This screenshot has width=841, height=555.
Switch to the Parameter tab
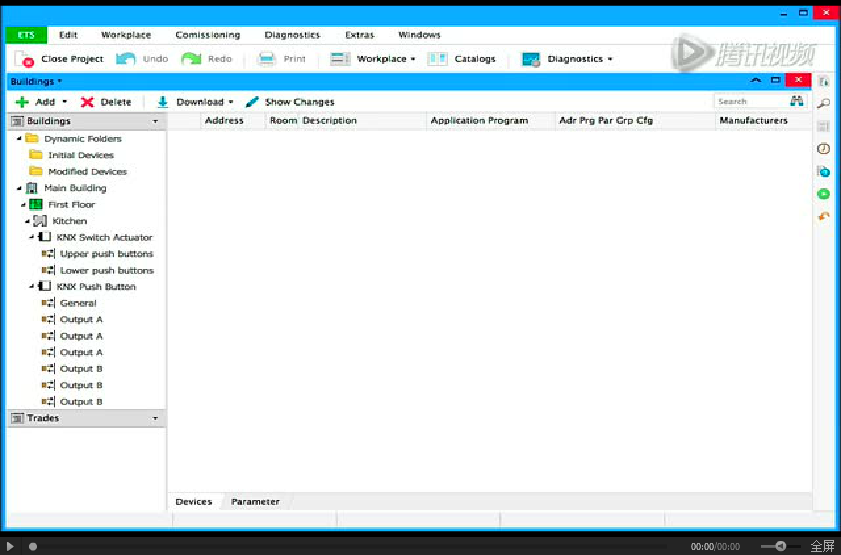click(x=255, y=501)
